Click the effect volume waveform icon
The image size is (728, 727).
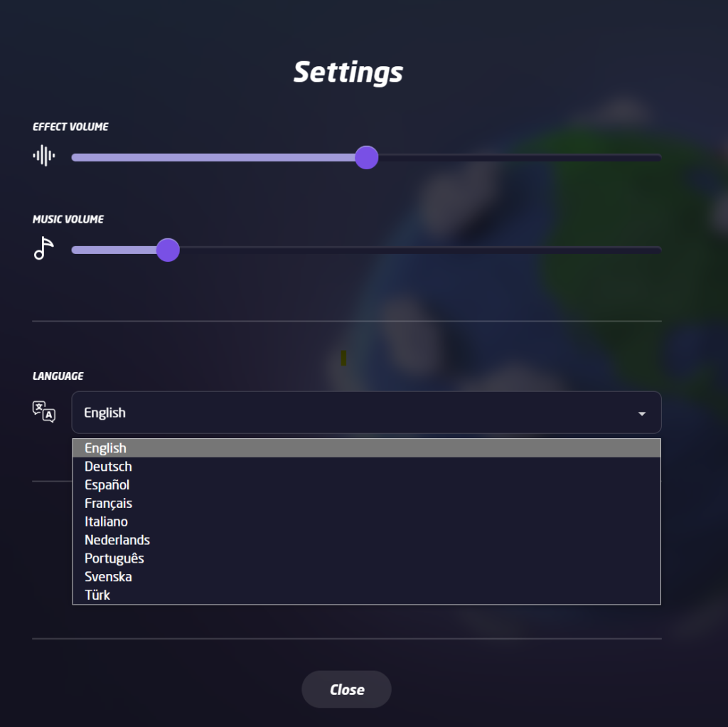coord(44,156)
